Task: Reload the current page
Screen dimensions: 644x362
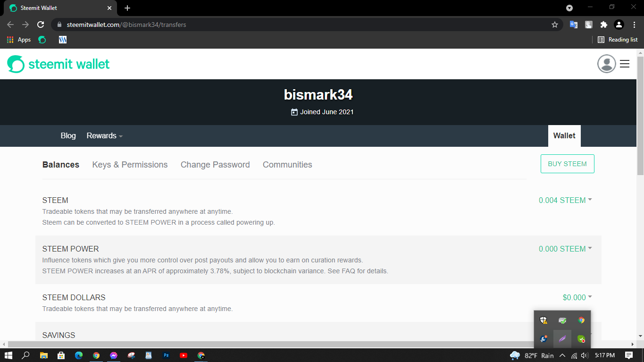Action: click(x=41, y=25)
